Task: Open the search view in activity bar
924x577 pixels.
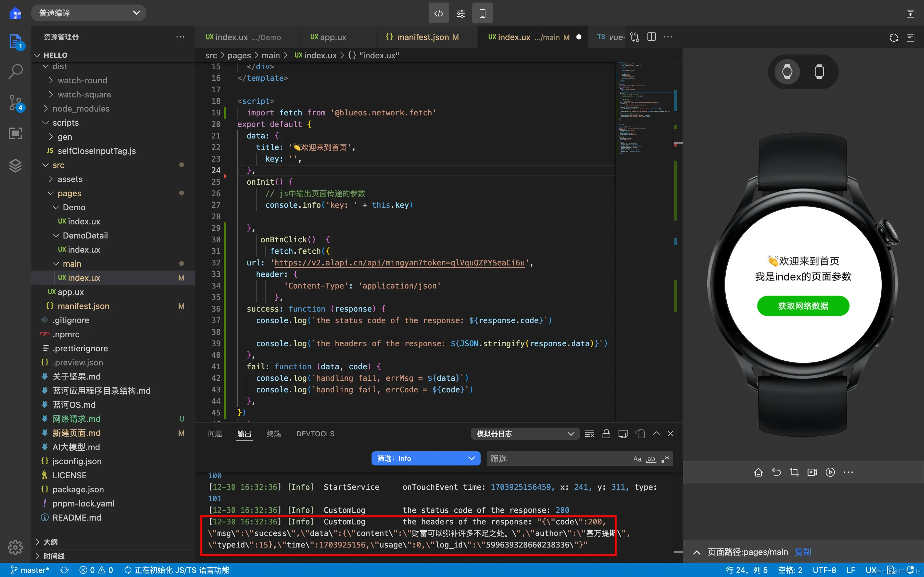Action: (15, 71)
